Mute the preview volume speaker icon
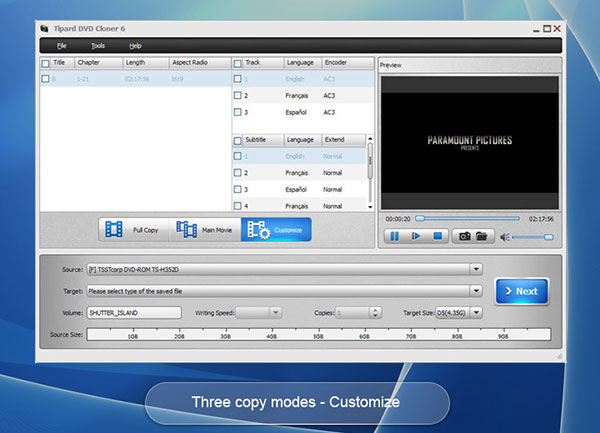600x433 pixels. (505, 237)
